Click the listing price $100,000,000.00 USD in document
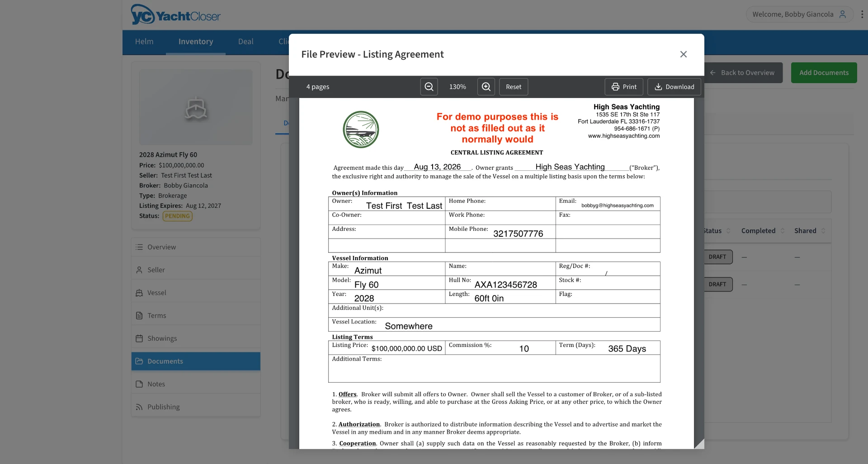Viewport: 868px width, 464px height. point(407,349)
